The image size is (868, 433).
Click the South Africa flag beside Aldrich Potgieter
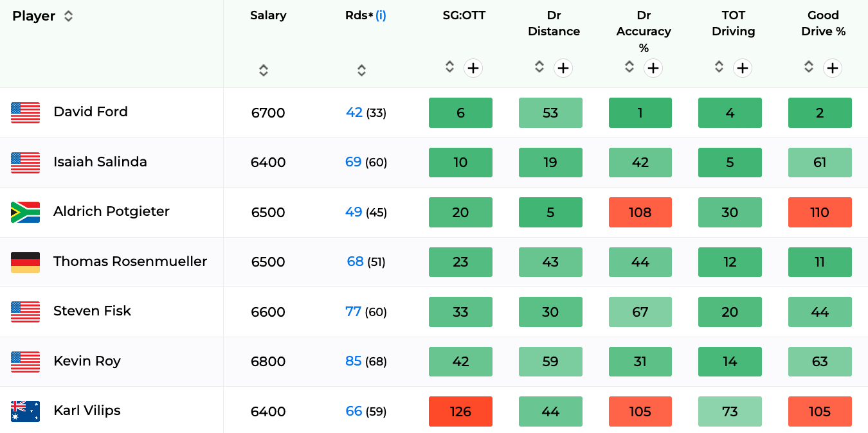[25, 212]
